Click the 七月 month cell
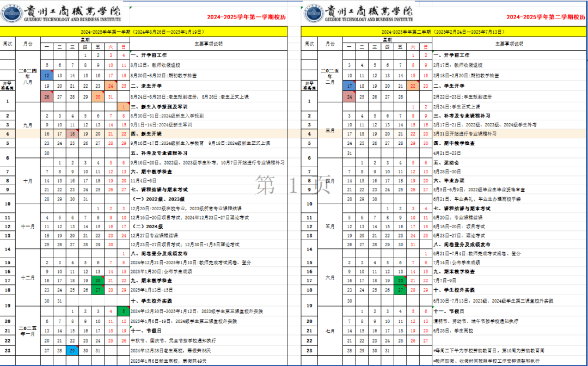The width and height of the screenshot is (588, 366). point(330,331)
